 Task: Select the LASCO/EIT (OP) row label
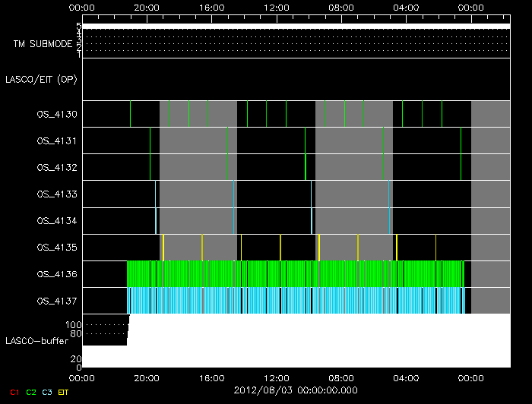(41, 80)
